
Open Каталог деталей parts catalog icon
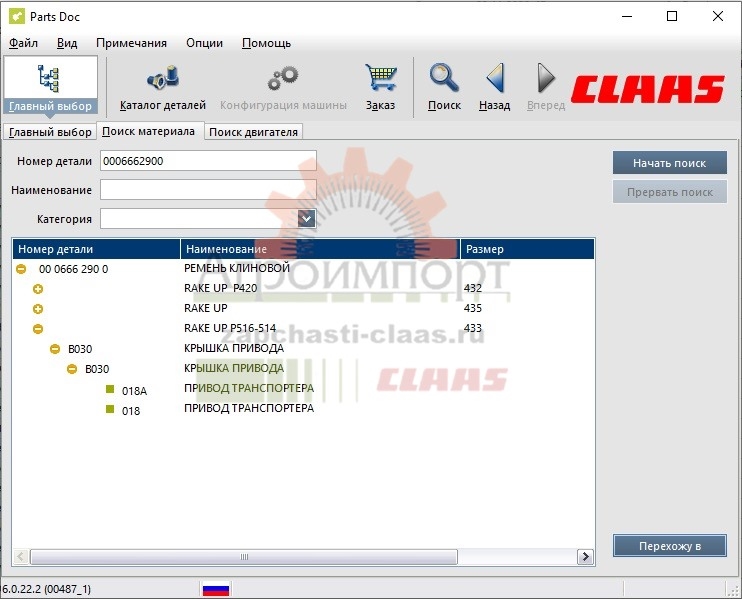[163, 78]
